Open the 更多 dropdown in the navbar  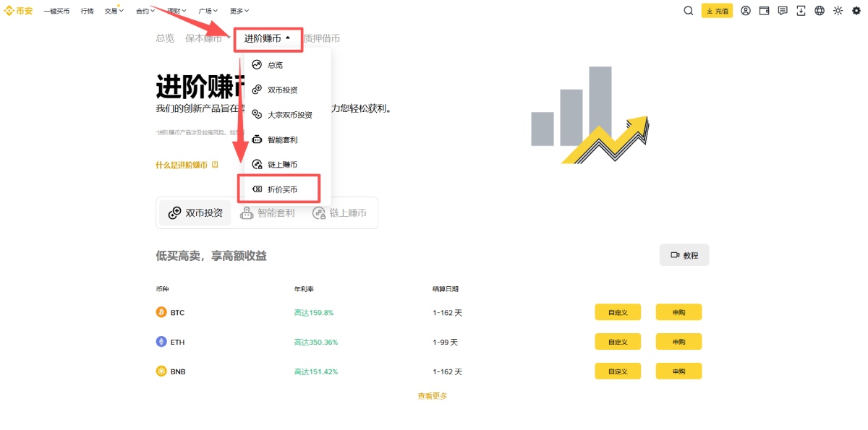click(239, 11)
